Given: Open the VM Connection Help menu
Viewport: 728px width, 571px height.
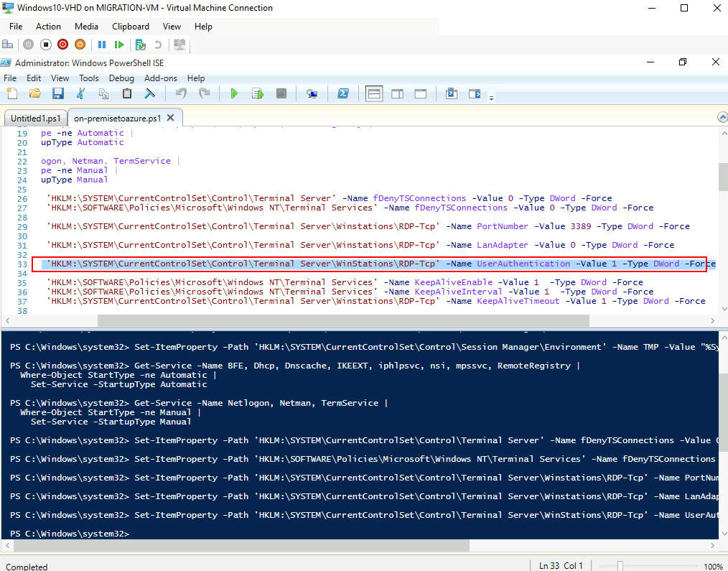Looking at the screenshot, I should [203, 27].
